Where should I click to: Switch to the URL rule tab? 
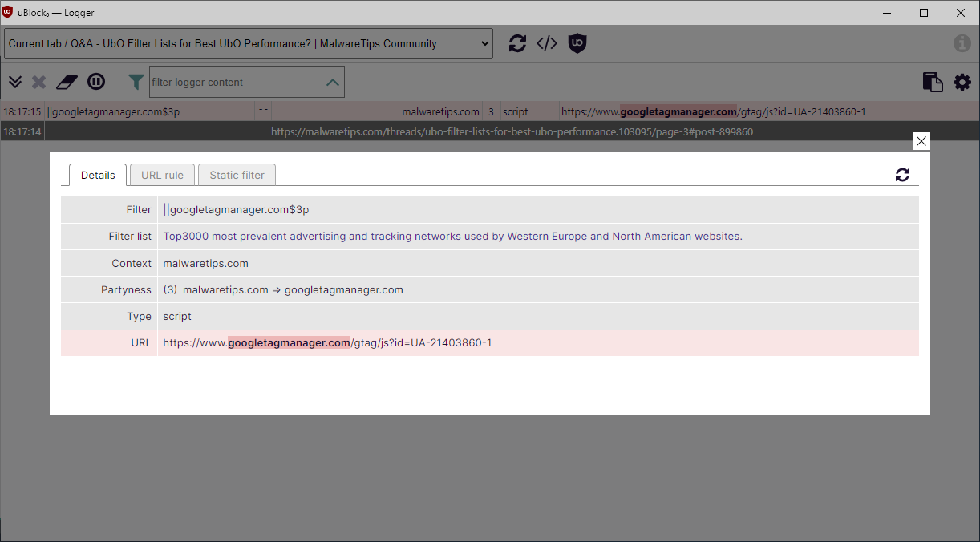tap(162, 175)
